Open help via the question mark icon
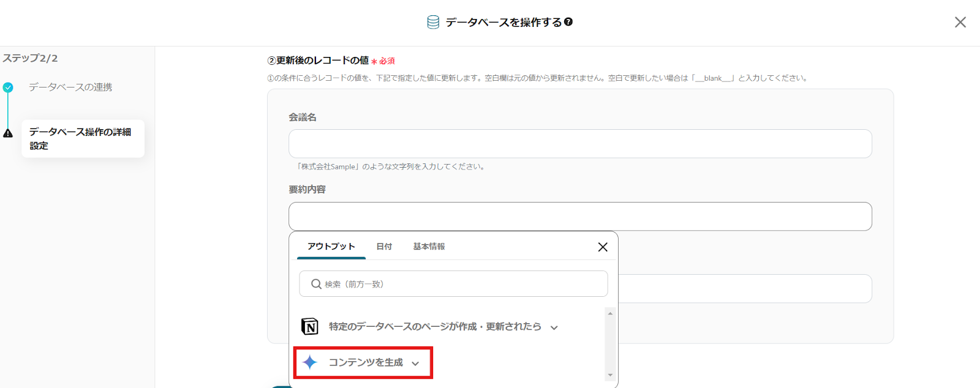This screenshot has height=388, width=980. 568,22
